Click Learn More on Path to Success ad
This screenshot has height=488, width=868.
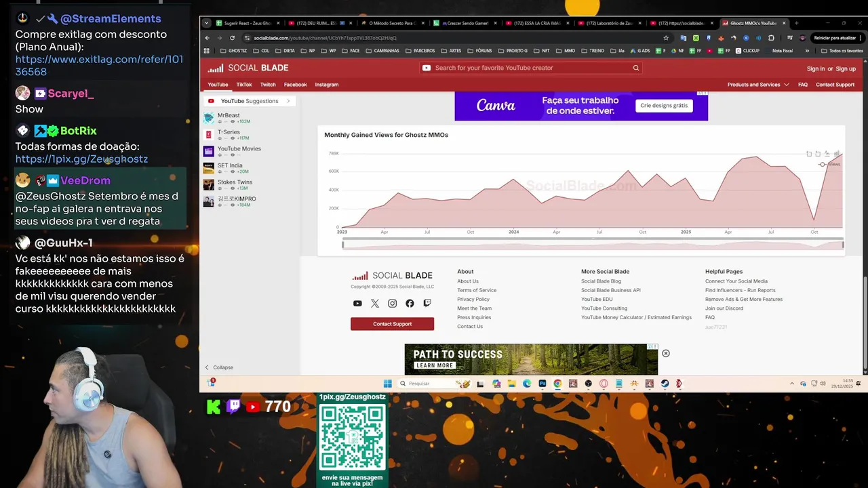point(435,365)
